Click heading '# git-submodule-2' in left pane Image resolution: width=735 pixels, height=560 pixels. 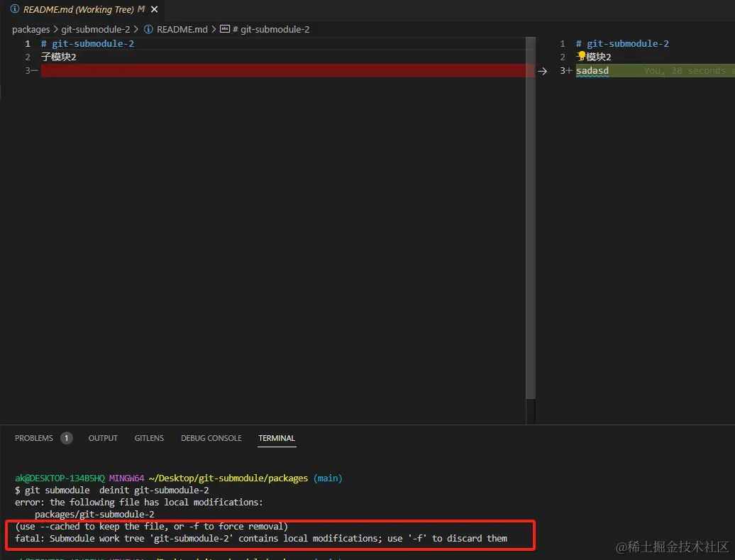pyautogui.click(x=88, y=43)
